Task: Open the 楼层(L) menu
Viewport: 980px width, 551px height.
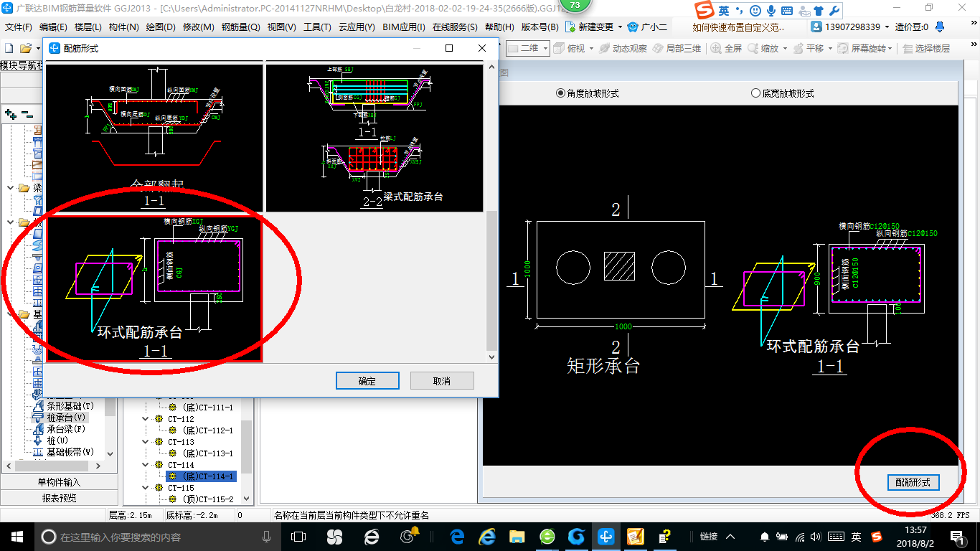Action: pyautogui.click(x=88, y=27)
